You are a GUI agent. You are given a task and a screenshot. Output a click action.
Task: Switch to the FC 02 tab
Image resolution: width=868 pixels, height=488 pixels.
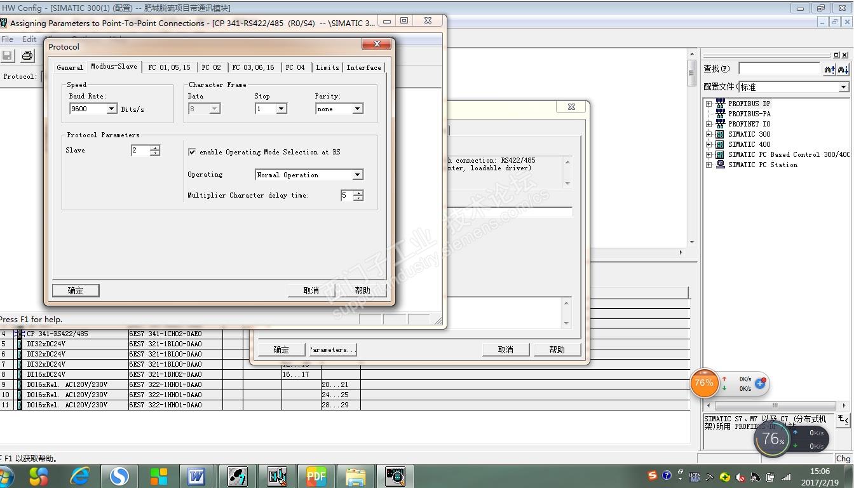coord(212,67)
